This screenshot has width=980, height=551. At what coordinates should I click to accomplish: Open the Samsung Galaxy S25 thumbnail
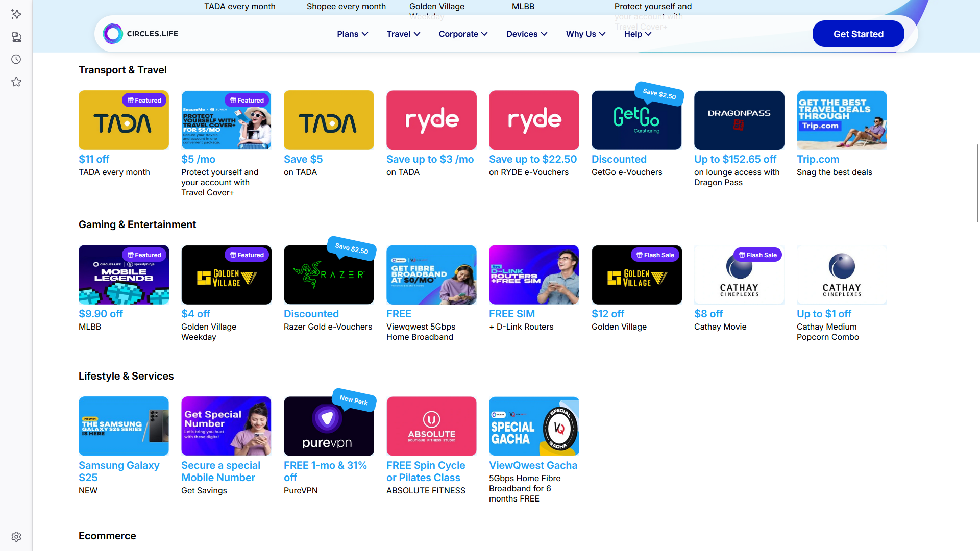click(x=124, y=426)
